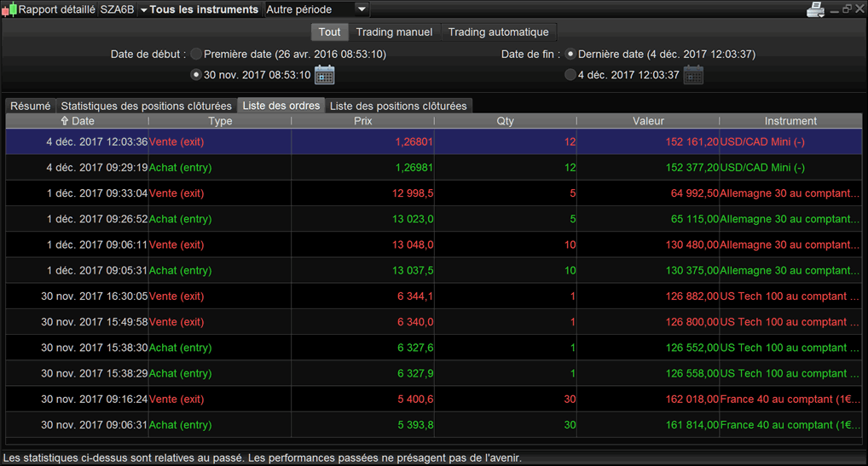Close the detailed report window
The image size is (868, 466).
pos(859,9)
